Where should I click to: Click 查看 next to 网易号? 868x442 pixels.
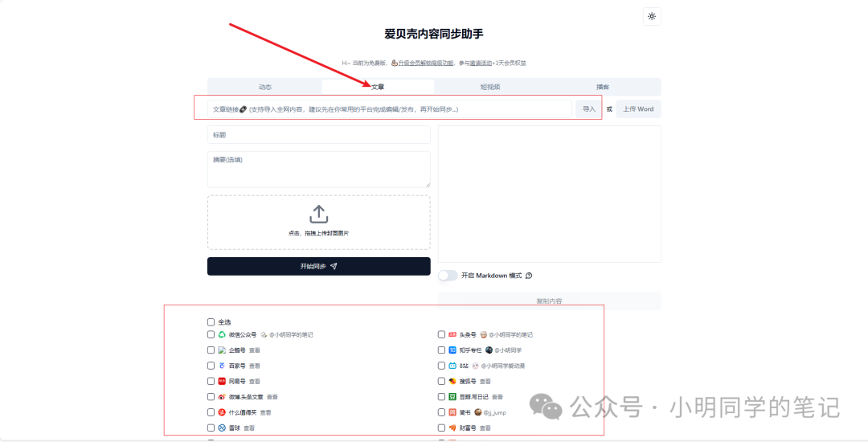point(255,381)
